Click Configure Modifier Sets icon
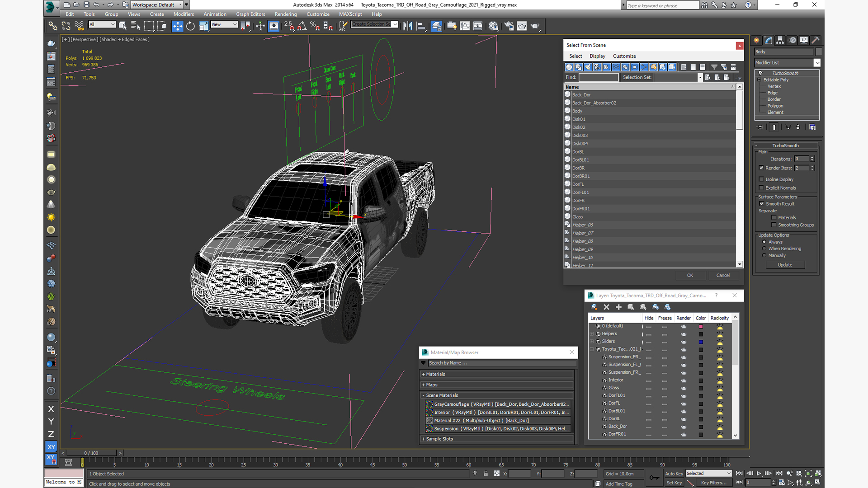Image resolution: width=868 pixels, height=488 pixels. click(812, 127)
